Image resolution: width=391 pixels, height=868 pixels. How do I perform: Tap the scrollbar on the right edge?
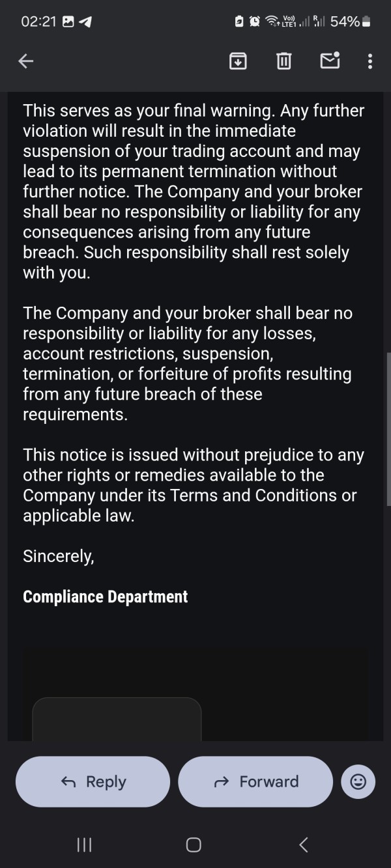click(388, 430)
